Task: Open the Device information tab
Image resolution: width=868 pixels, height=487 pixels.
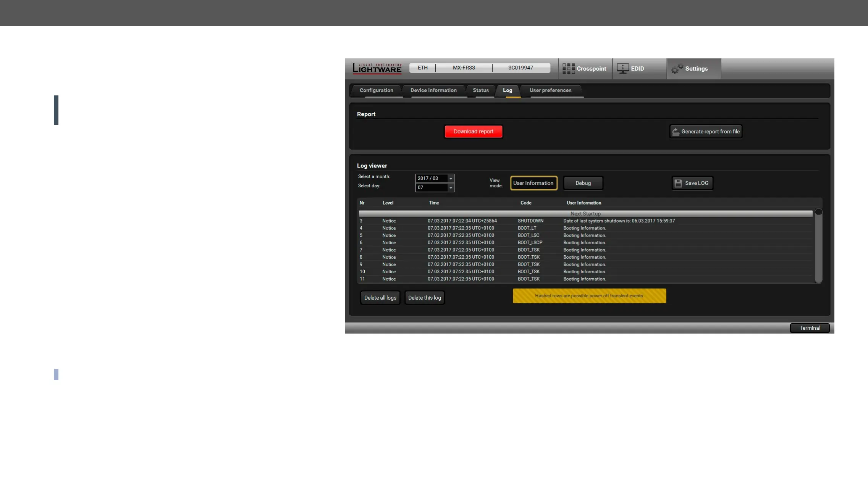Action: point(433,90)
